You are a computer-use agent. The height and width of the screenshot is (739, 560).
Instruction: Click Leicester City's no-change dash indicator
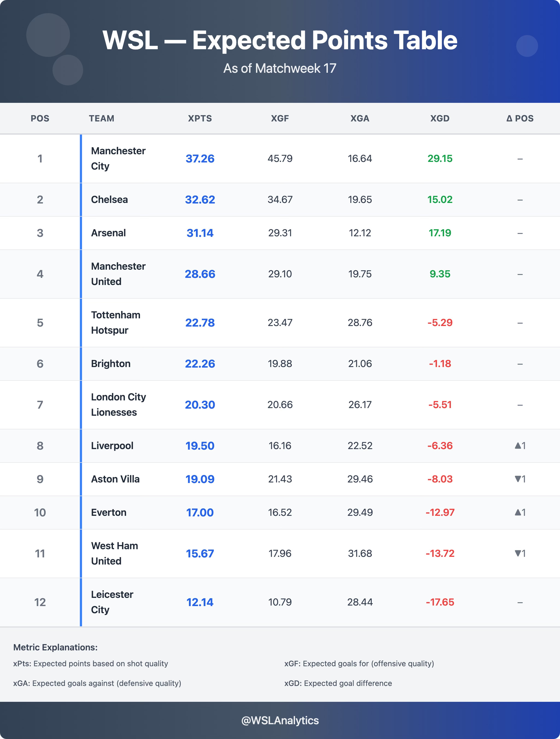point(520,602)
